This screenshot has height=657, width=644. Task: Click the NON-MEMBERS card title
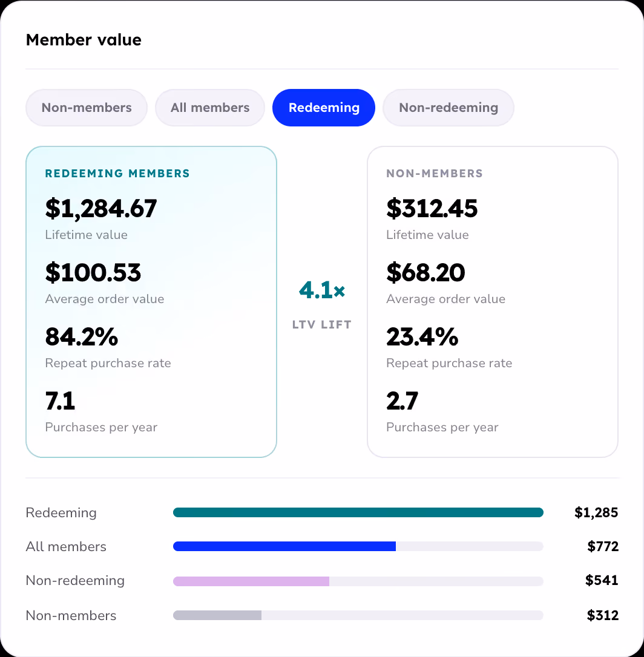click(x=435, y=174)
